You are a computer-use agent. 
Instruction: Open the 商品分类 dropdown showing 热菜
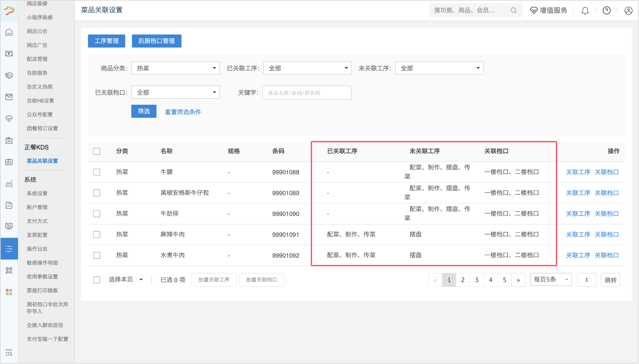click(x=176, y=68)
